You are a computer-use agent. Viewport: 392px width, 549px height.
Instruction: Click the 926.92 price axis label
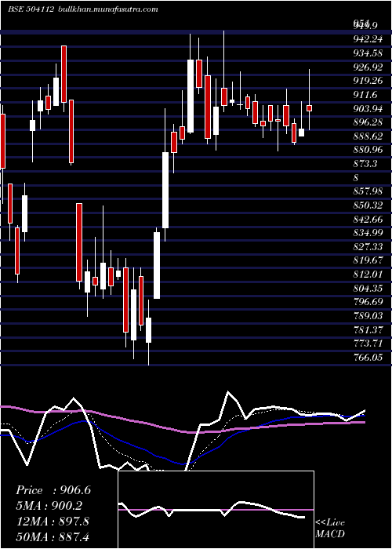click(x=368, y=67)
